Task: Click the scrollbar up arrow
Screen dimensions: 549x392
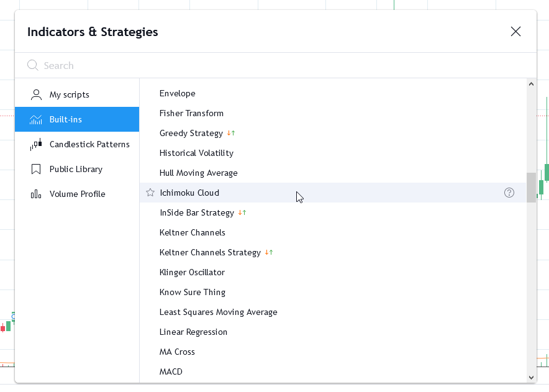Action: pyautogui.click(x=531, y=84)
